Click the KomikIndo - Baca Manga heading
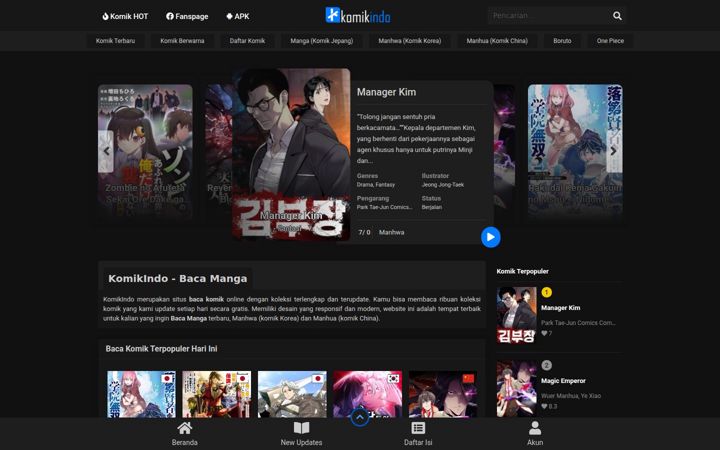 coord(178,278)
